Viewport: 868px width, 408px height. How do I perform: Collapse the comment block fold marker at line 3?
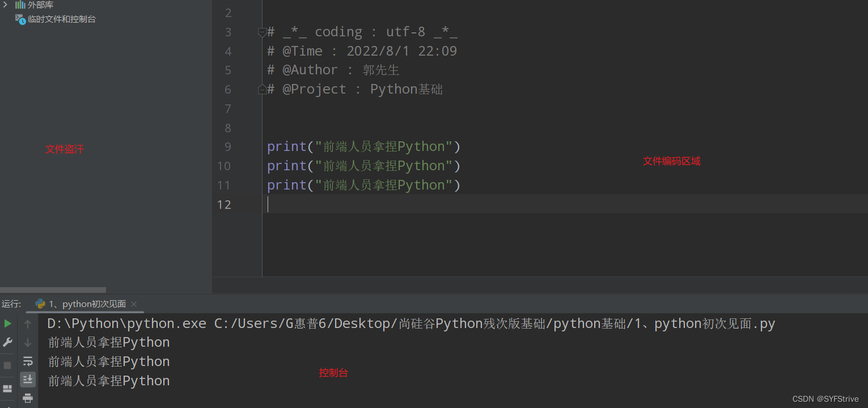coord(262,32)
